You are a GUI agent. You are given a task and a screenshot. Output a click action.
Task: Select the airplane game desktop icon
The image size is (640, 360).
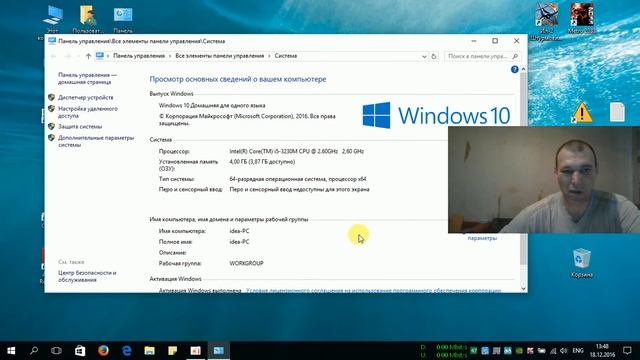pos(546,22)
